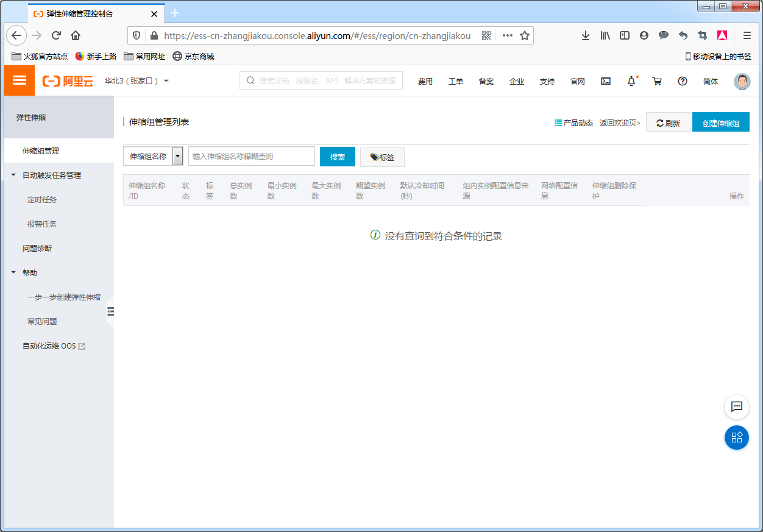Collapse the 帮助 section in sidebar
The image size is (763, 532).
(14, 273)
